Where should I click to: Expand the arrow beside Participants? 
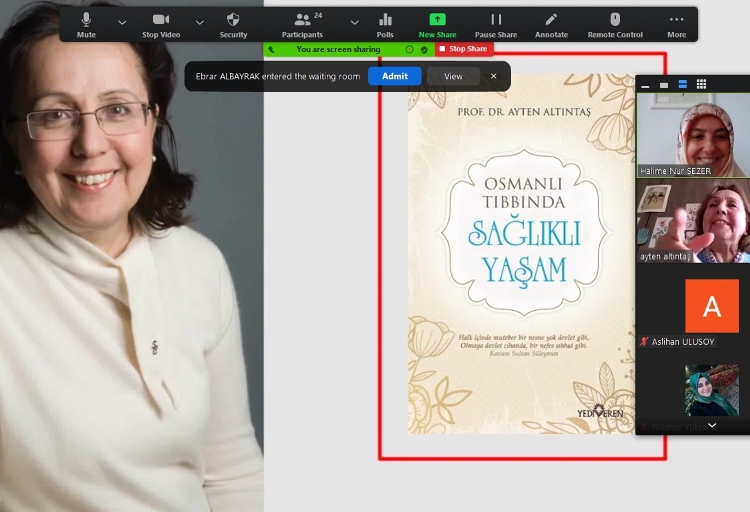[354, 22]
